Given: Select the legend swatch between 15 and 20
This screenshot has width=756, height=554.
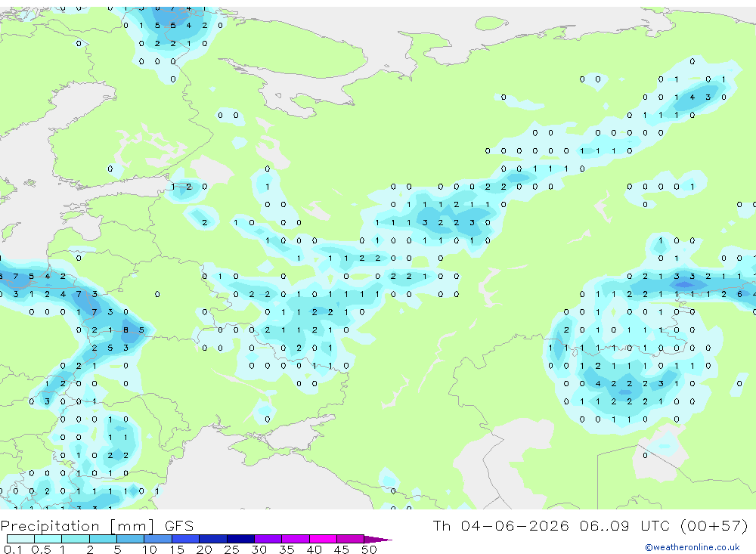Looking at the screenshot, I should click(186, 539).
